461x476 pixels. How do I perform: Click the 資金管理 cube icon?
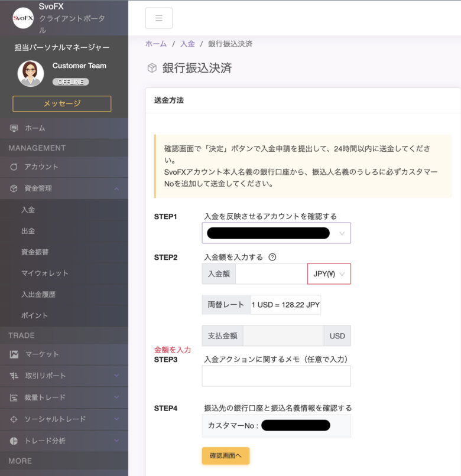pos(14,188)
